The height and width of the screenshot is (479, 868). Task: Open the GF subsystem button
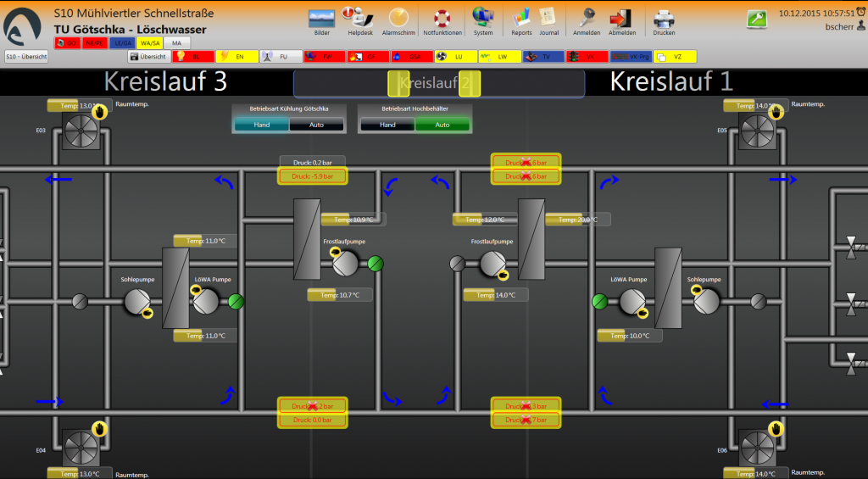click(369, 57)
